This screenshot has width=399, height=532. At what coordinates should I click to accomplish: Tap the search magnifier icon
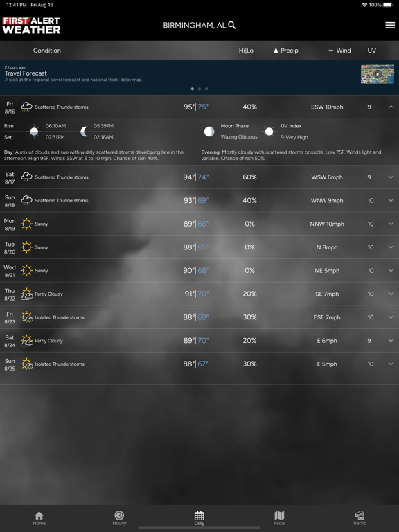click(232, 25)
